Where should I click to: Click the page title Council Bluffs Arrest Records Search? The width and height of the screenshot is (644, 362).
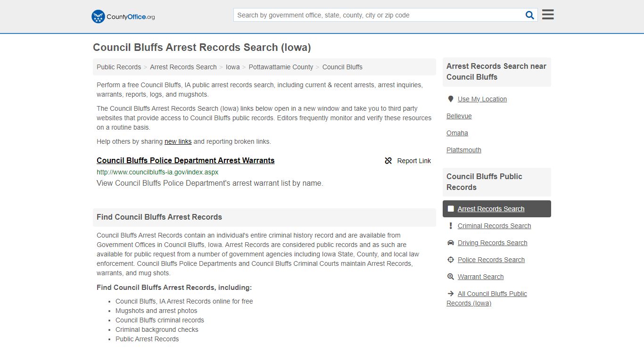202,48
